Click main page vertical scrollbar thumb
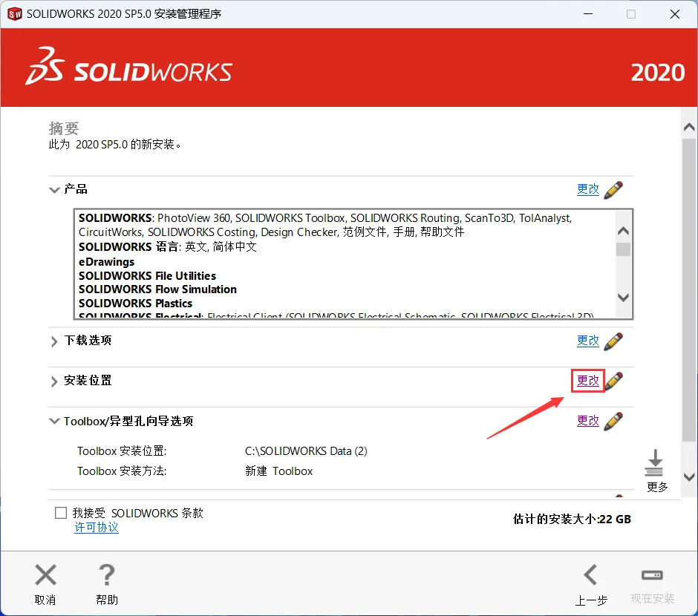 [x=689, y=290]
